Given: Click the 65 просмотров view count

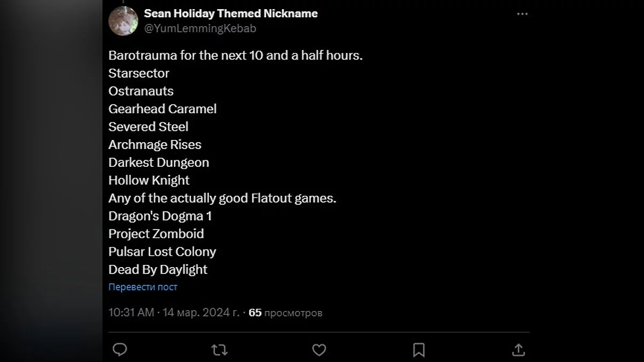Looking at the screenshot, I should tap(286, 312).
